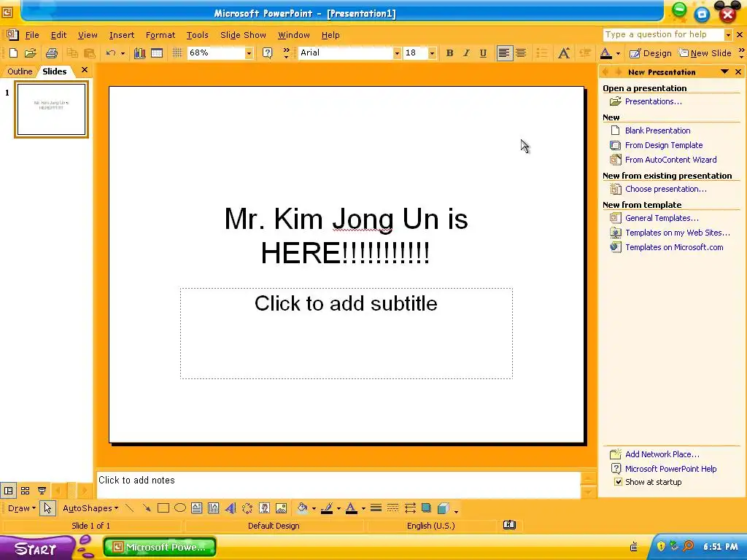Start Slide Show from current slide icon

click(x=42, y=491)
